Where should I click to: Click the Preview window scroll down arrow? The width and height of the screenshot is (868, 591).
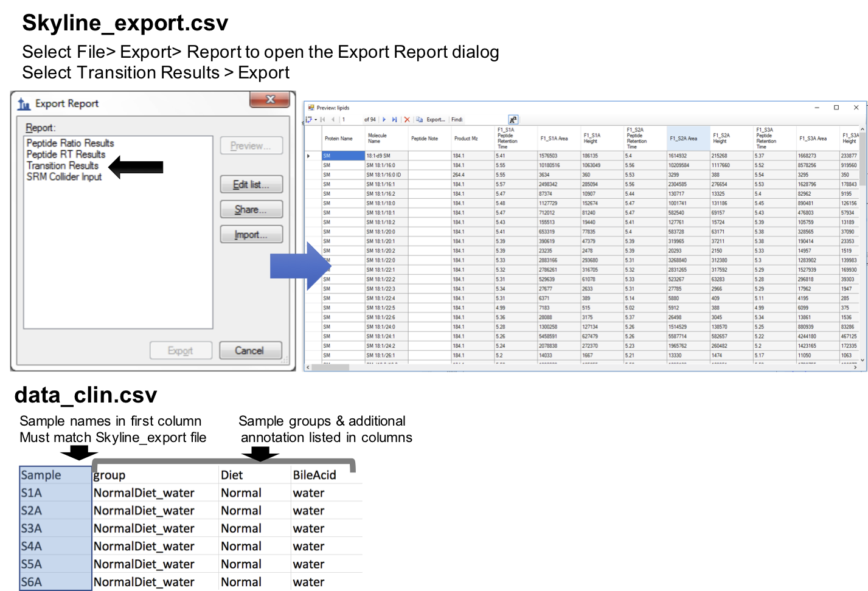[863, 360]
